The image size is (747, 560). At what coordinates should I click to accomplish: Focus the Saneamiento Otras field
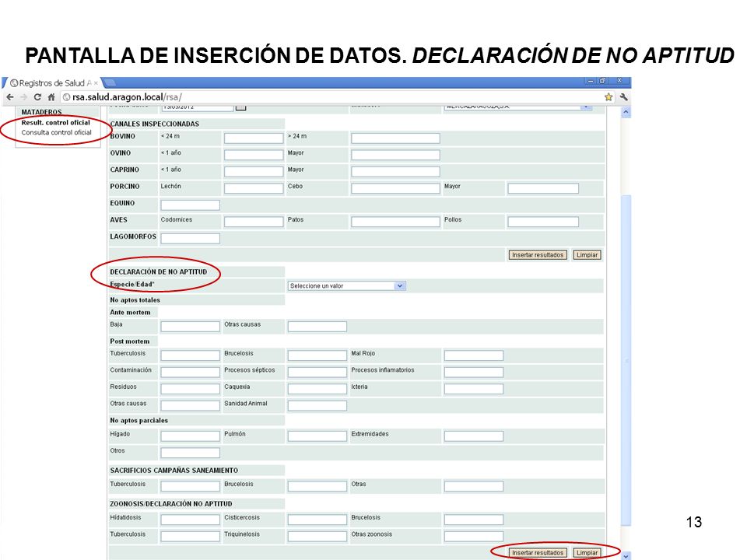point(474,485)
